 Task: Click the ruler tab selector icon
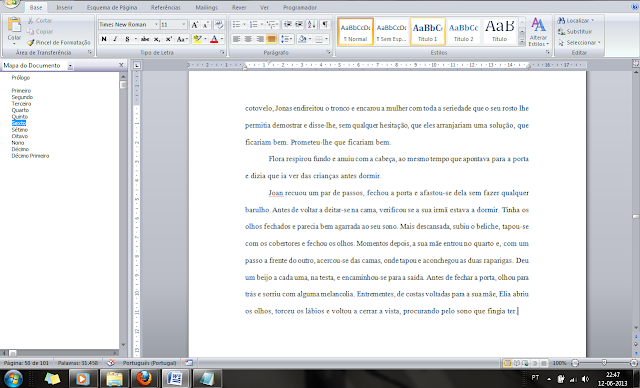coord(137,65)
